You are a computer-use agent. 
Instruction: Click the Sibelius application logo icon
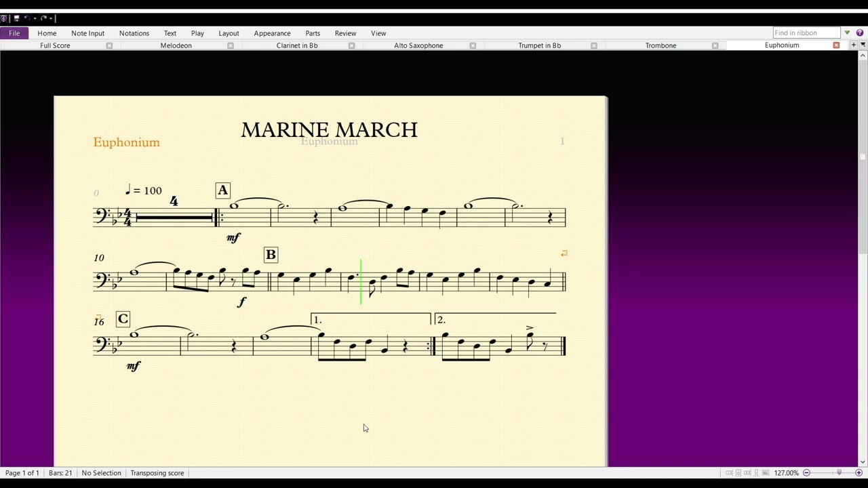click(3, 18)
